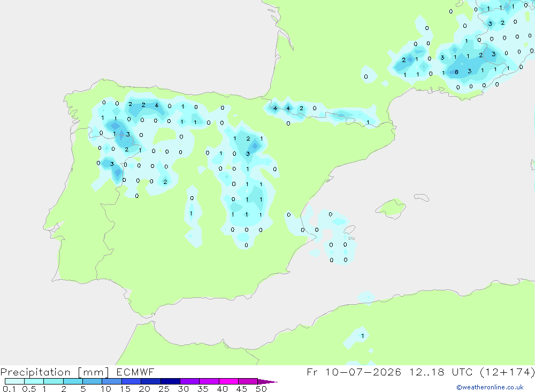Click the '10' legend scale label
The height and width of the screenshot is (392, 535).
tap(106, 389)
